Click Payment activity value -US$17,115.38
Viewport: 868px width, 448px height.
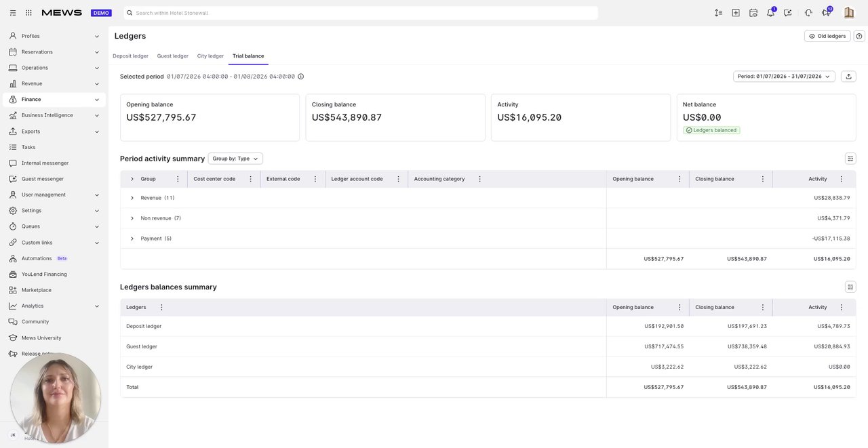(831, 239)
